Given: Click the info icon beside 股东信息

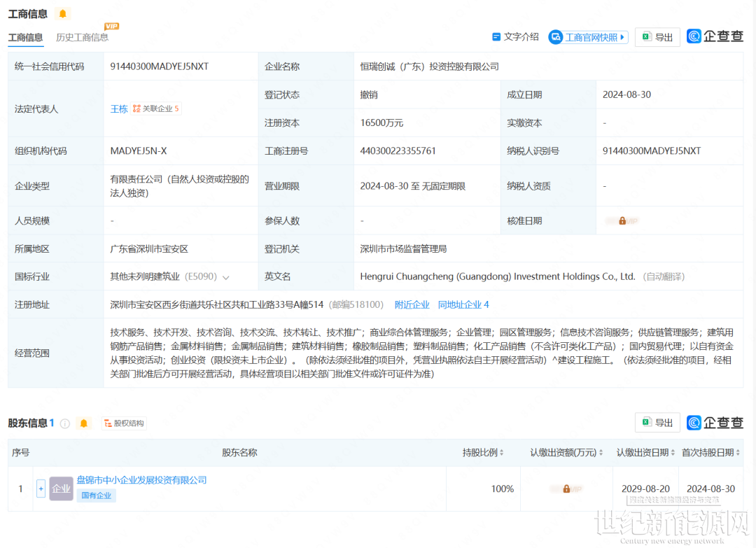Looking at the screenshot, I should click(x=65, y=423).
